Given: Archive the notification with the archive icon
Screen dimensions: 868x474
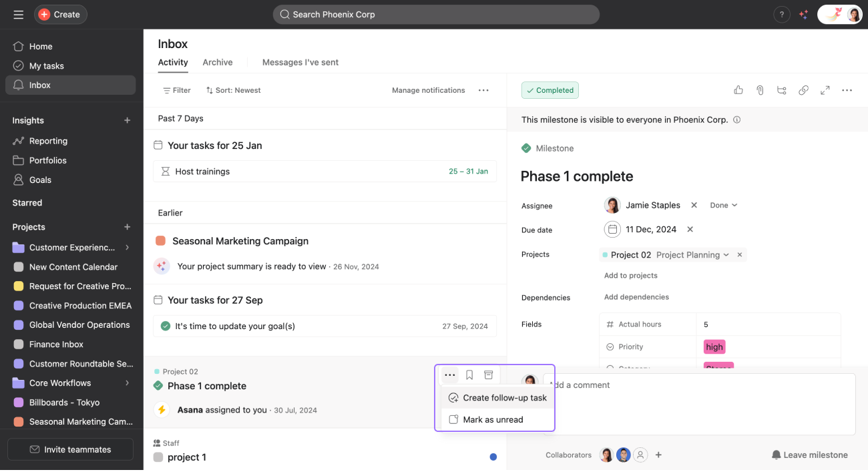Looking at the screenshot, I should coord(488,375).
